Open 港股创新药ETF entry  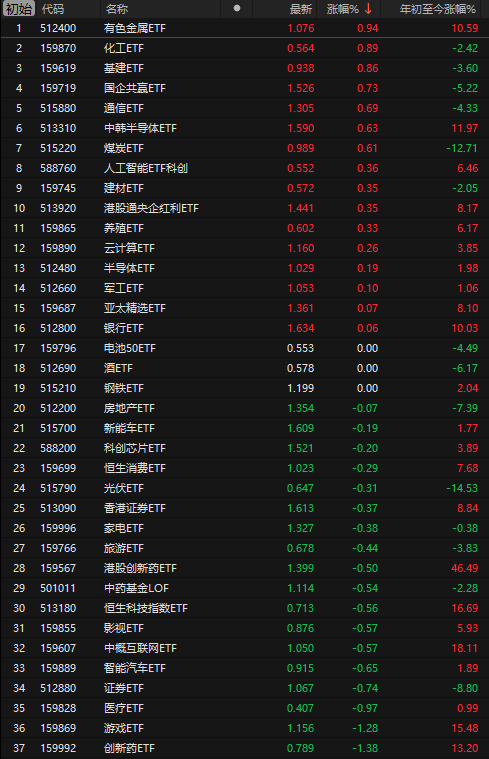click(140, 568)
